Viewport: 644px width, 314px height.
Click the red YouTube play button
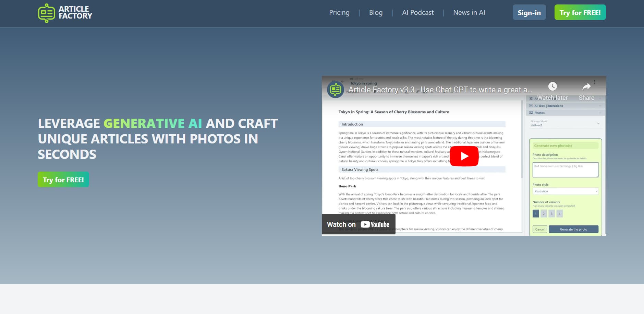coord(464,156)
